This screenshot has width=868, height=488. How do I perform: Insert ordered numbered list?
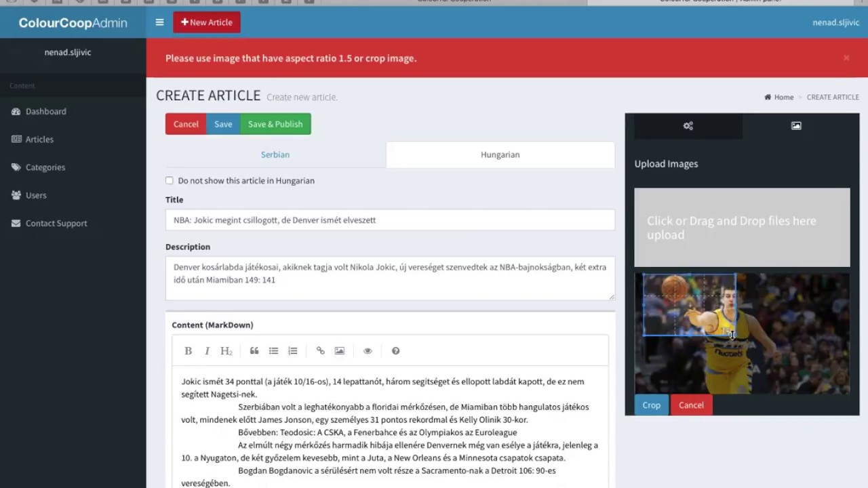pos(292,350)
